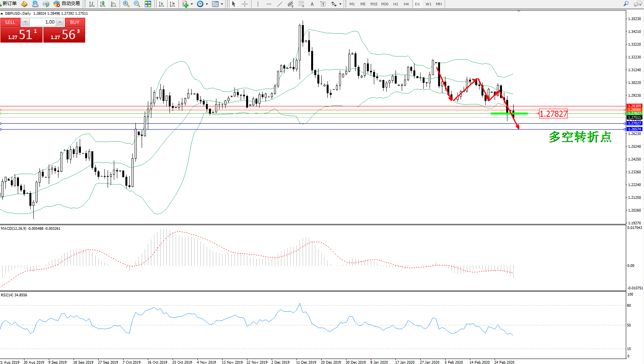
Task: Open the tile windows layout icon
Action: (x=148, y=4)
